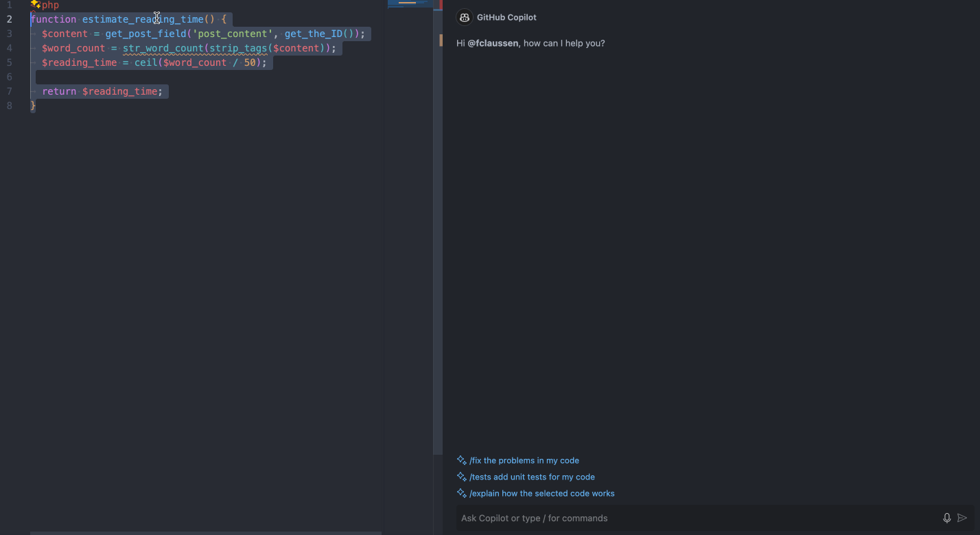Click the closing brace on line 8
The height and width of the screenshot is (535, 980).
click(32, 105)
